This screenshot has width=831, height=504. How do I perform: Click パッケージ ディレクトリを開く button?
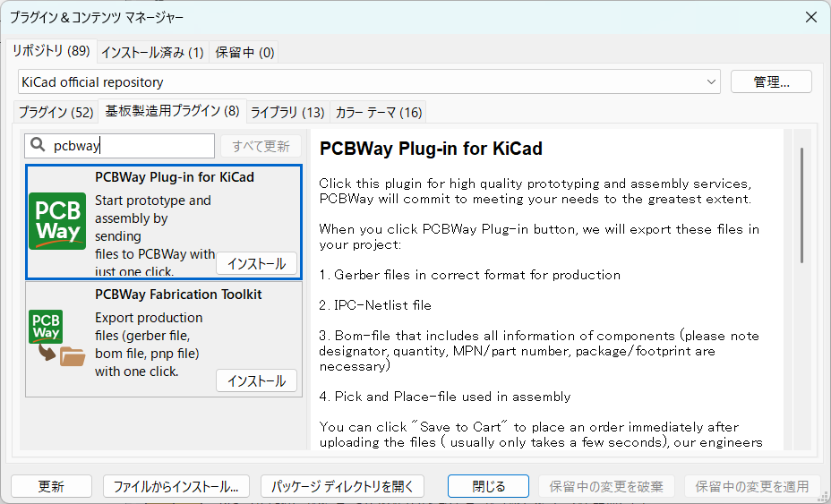coord(342,486)
